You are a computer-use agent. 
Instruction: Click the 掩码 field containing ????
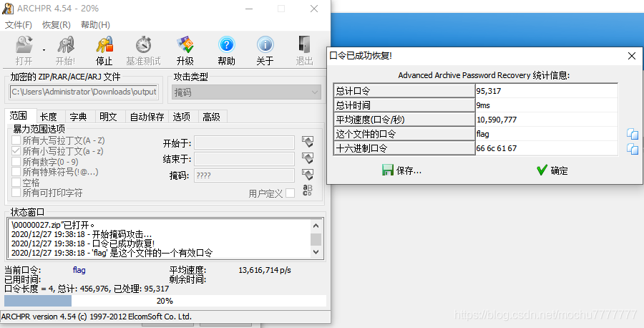tap(245, 175)
